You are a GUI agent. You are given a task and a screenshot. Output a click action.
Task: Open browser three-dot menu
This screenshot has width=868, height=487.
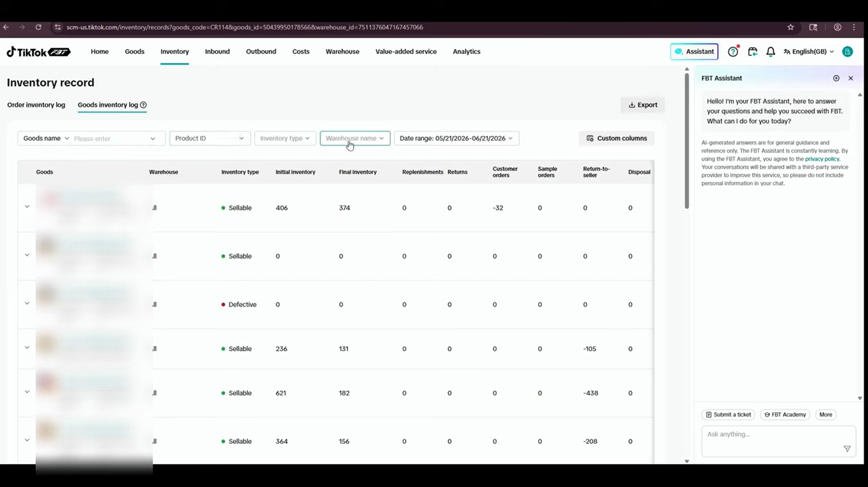[x=855, y=27]
